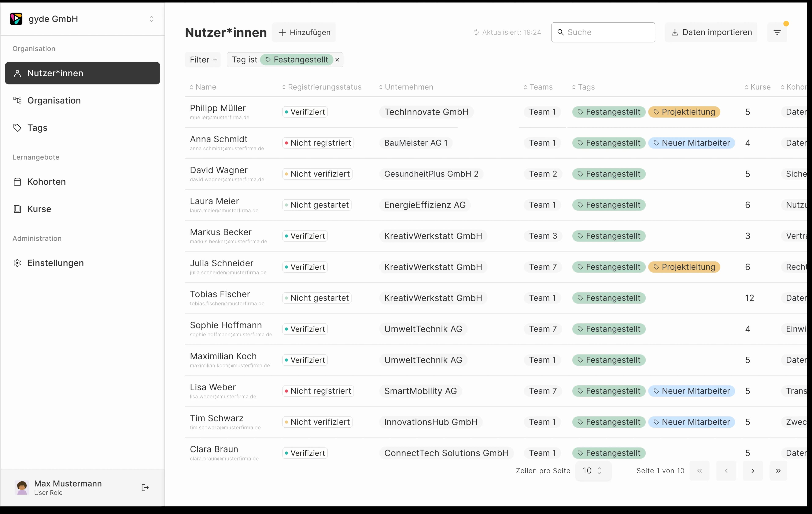The height and width of the screenshot is (514, 812).
Task: Click the gyde GmbH logo icon
Action: (16, 19)
